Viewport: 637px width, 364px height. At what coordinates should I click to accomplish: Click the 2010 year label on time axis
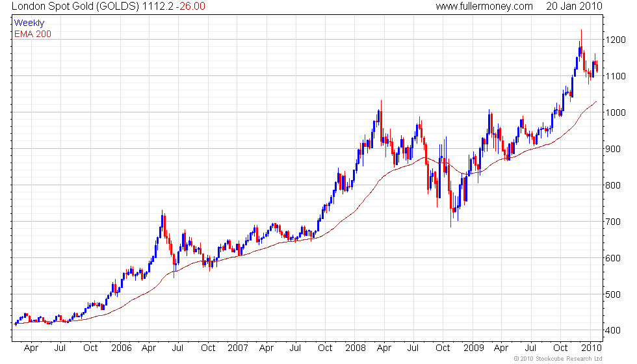pyautogui.click(x=591, y=348)
